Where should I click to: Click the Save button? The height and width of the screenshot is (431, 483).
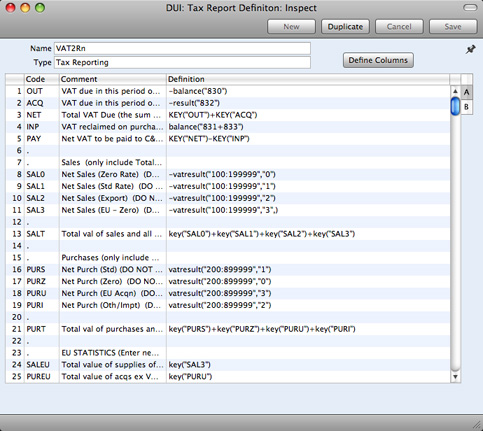pyautogui.click(x=453, y=27)
